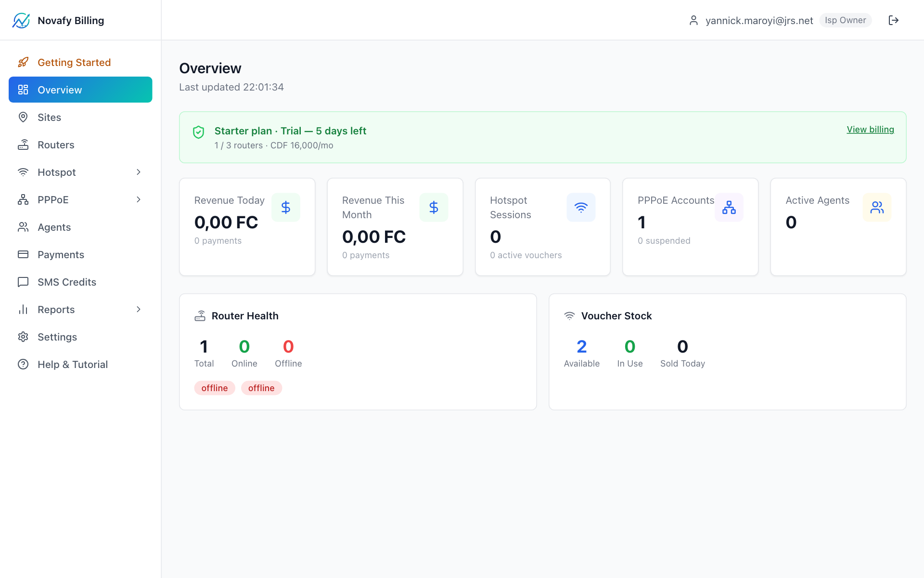This screenshot has height=578, width=924.
Task: Click the Routers icon in sidebar
Action: (x=23, y=144)
